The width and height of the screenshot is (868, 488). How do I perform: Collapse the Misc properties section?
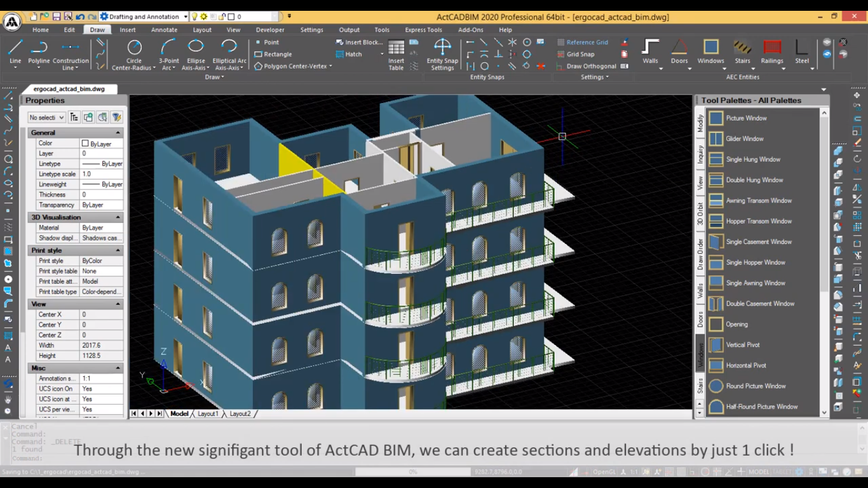(118, 368)
